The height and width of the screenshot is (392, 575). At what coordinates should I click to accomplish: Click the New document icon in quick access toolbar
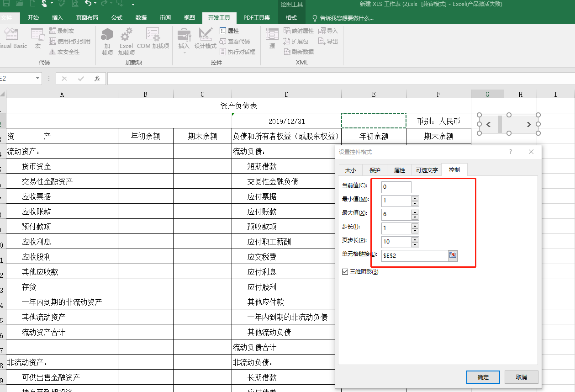tap(32, 4)
